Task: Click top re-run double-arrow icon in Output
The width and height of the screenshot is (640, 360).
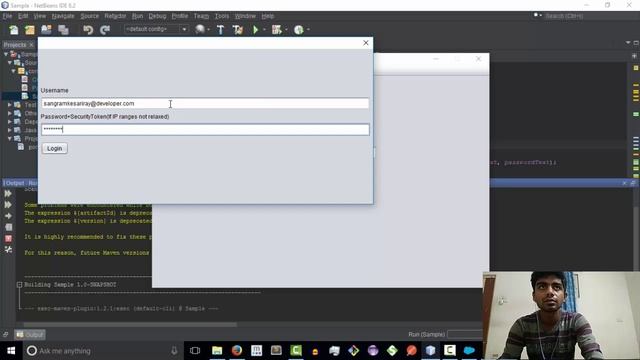Action: pos(8,193)
